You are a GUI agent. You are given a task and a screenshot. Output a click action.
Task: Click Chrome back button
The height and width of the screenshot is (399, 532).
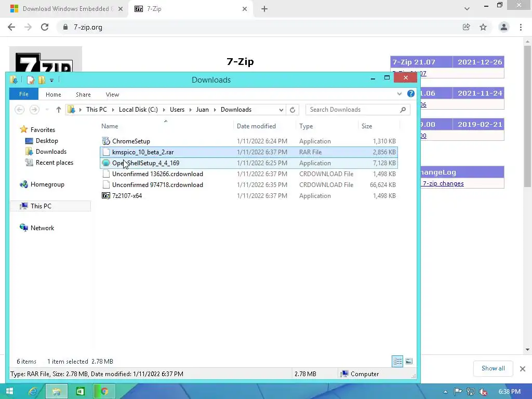[x=11, y=27]
